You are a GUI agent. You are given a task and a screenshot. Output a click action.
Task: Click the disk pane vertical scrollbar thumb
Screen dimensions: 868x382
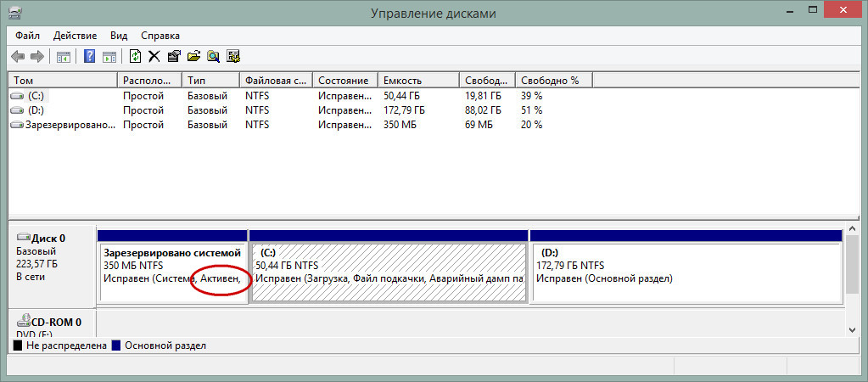coord(852,264)
